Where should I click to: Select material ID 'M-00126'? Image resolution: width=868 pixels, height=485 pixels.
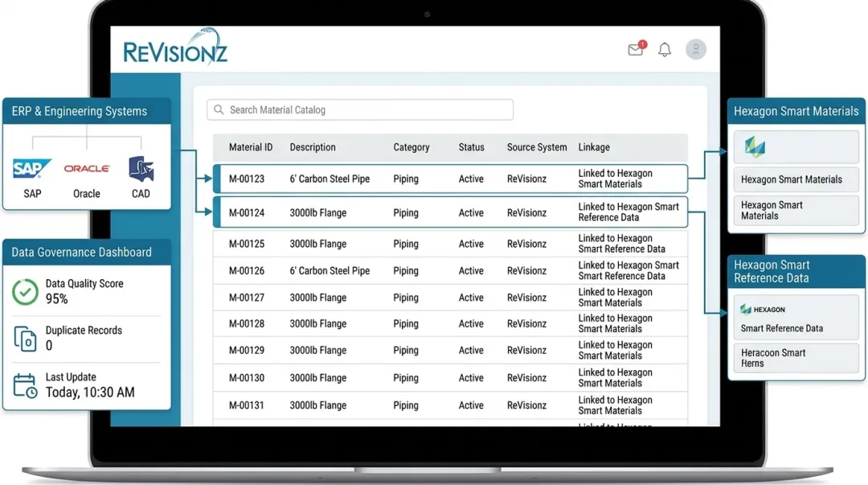247,270
